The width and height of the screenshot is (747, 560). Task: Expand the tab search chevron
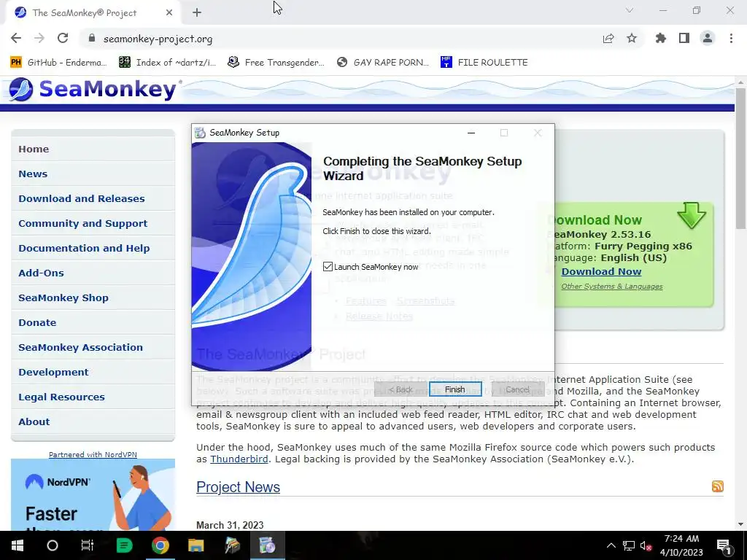pyautogui.click(x=630, y=10)
